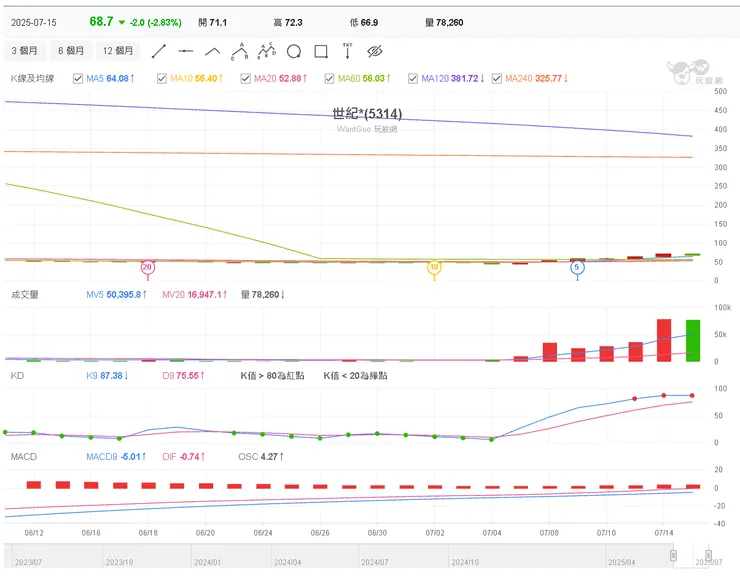Image resolution: width=740 pixels, height=576 pixels.
Task: Uncheck the MA120 moving average checkbox
Action: [413, 78]
